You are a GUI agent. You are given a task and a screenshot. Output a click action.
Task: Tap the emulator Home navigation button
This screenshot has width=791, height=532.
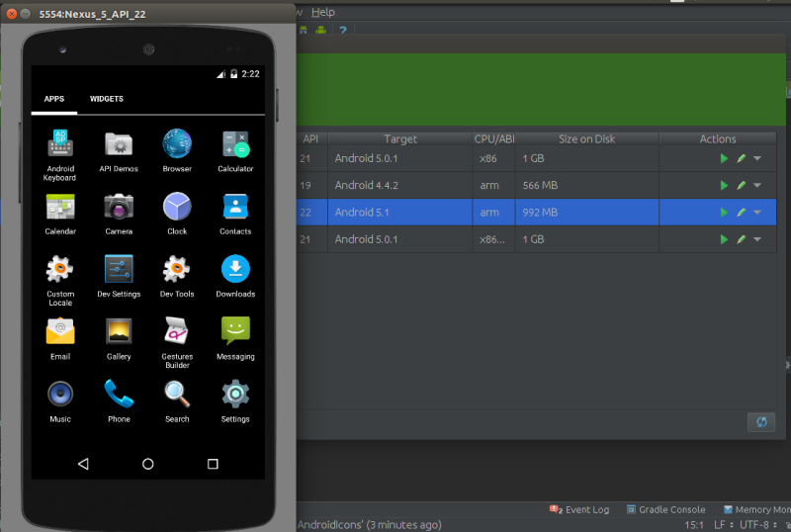tap(147, 464)
